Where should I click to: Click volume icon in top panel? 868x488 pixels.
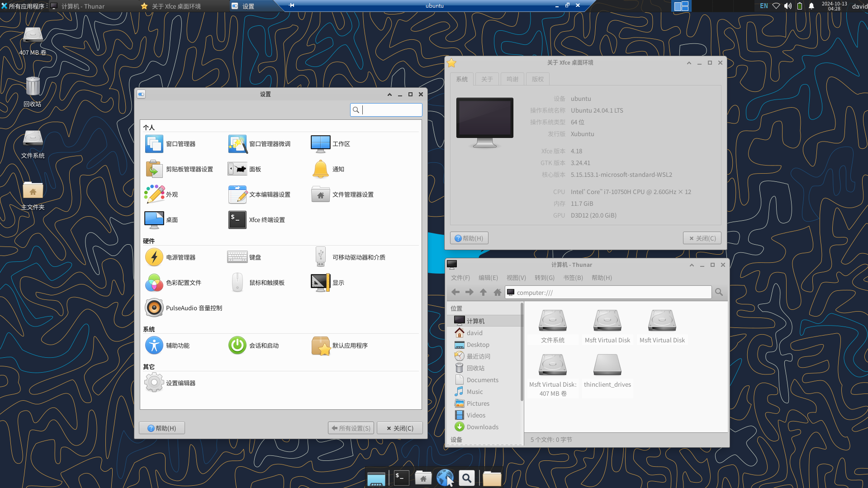point(788,6)
